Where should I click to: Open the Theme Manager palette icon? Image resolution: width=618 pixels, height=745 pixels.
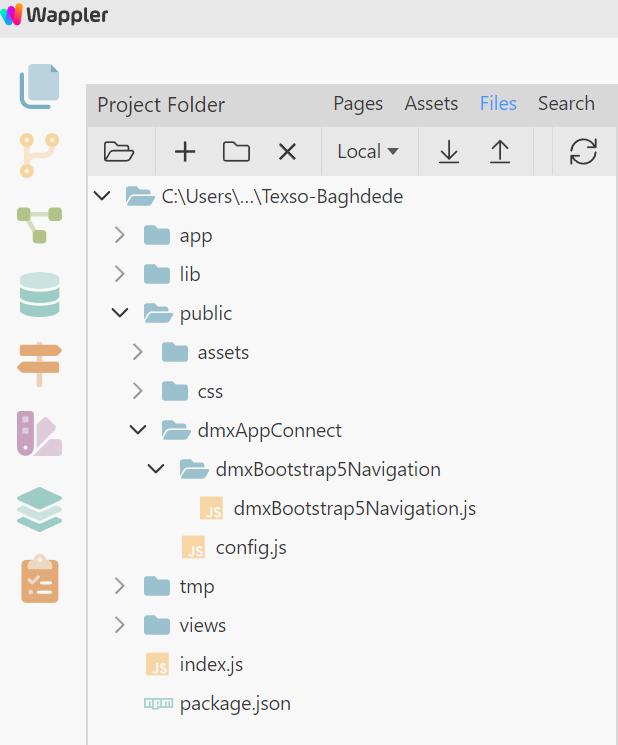tap(39, 433)
